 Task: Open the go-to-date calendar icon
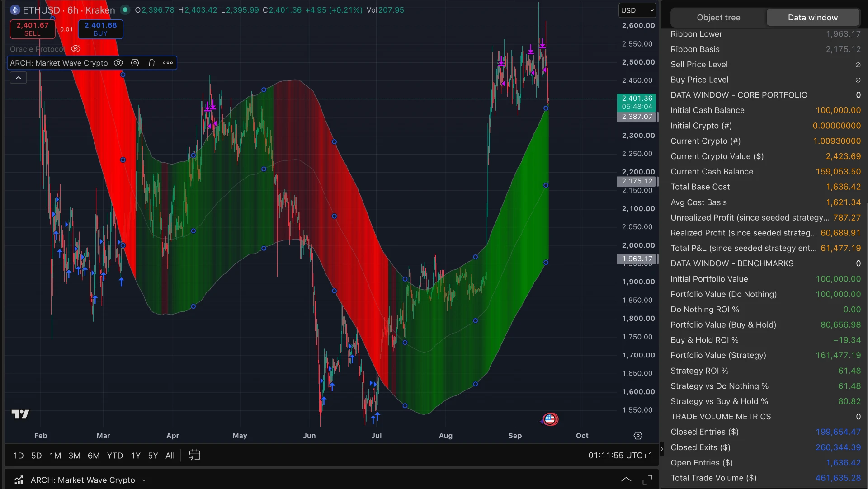pyautogui.click(x=194, y=455)
